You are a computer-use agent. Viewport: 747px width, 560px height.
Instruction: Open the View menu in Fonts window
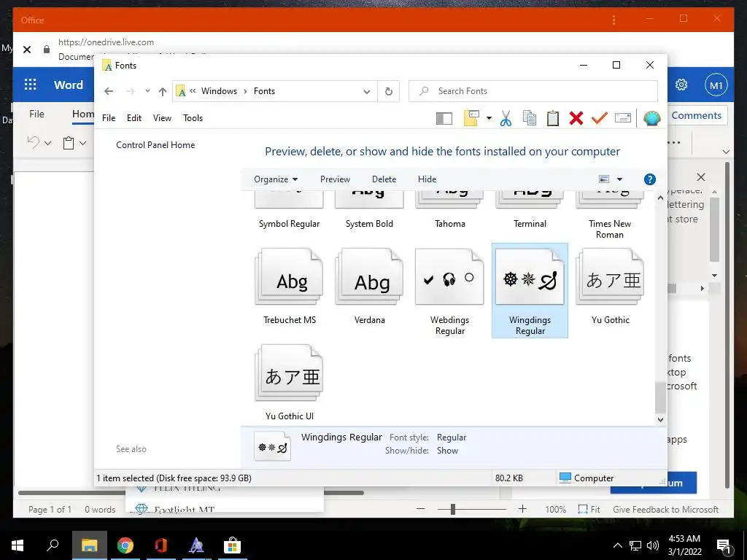[162, 118]
